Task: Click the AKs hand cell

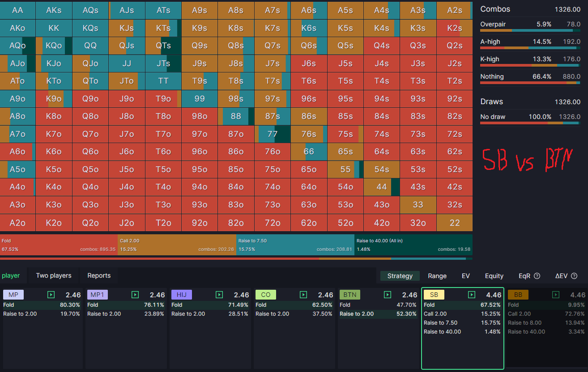Action: 54,10
